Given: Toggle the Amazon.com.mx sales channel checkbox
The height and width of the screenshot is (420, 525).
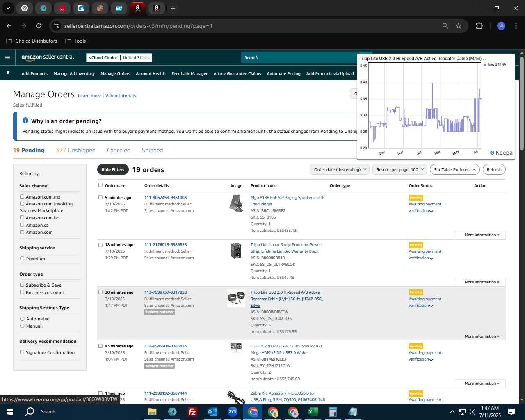Looking at the screenshot, I should point(22,196).
